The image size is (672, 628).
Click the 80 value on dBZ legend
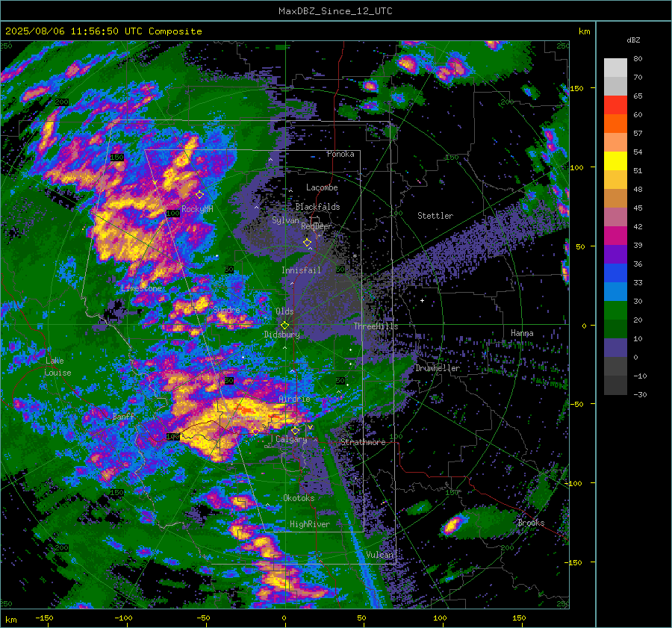coord(638,59)
